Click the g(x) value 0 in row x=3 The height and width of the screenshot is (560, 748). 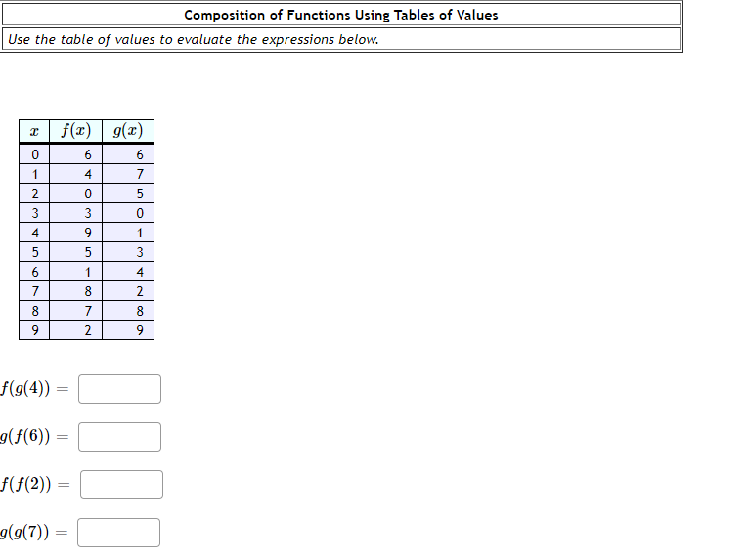[x=140, y=213]
